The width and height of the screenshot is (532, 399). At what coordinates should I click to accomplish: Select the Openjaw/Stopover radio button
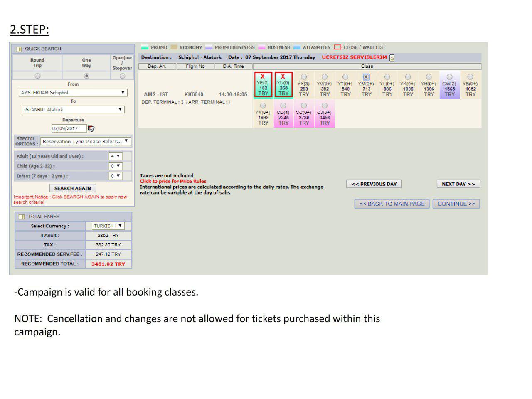(122, 76)
